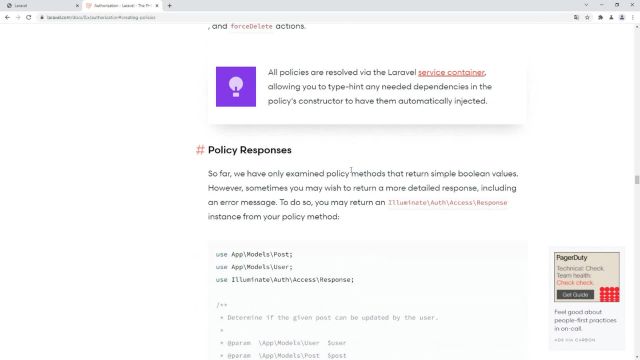Focus the address bar URL
640x360 pixels.
(x=101, y=18)
